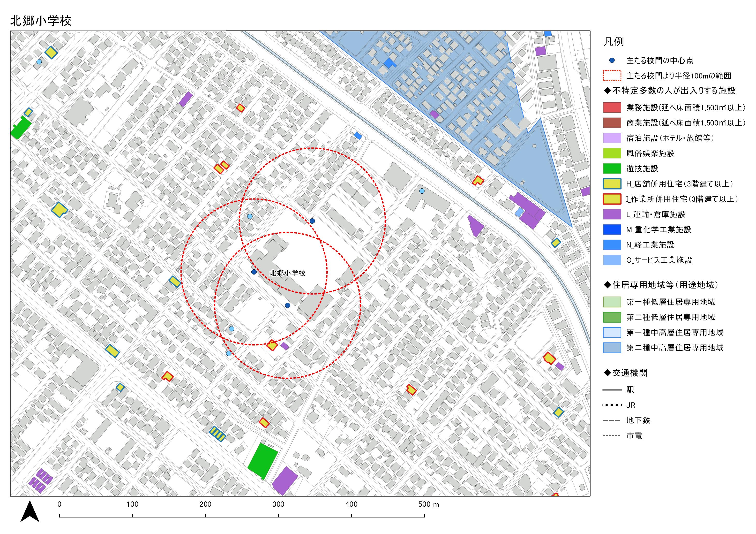The image size is (756, 534).
Task: Click the brown 商業施設 legend swatch
Action: click(x=612, y=123)
